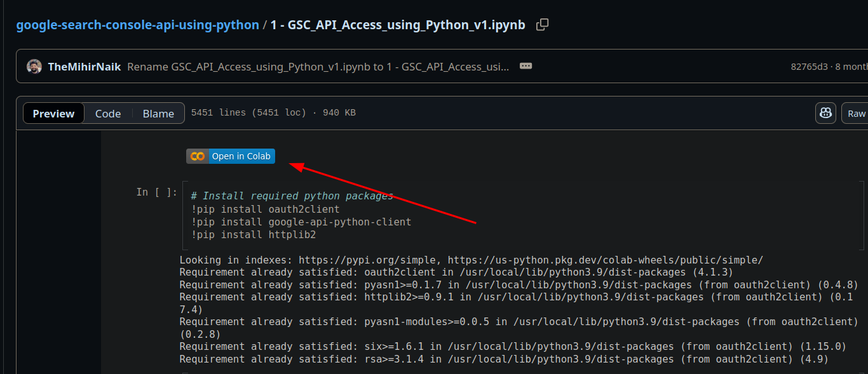Click the Open in Colab badge

coord(231,156)
